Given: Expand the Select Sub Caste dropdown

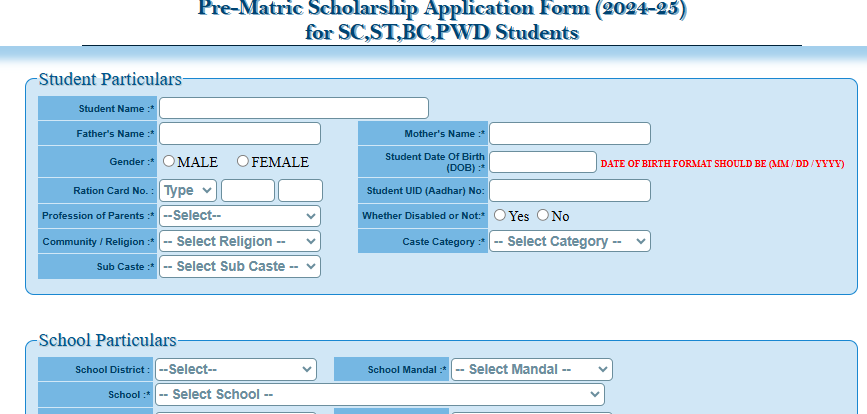Looking at the screenshot, I should 240,266.
